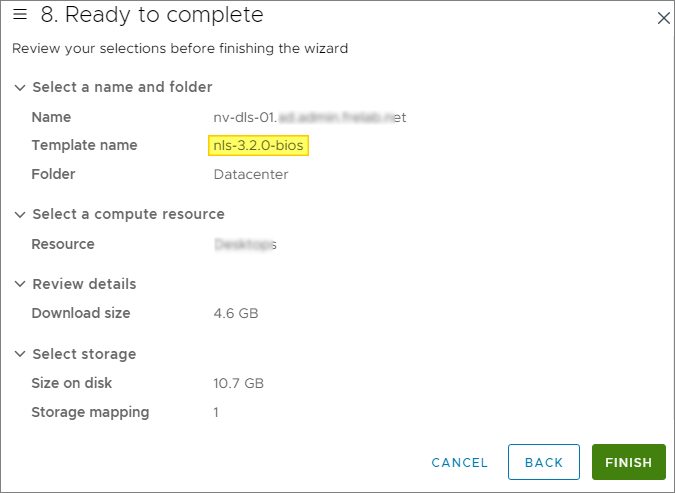The width and height of the screenshot is (675, 493).
Task: Click the Datacenter folder value
Action: coord(251,175)
